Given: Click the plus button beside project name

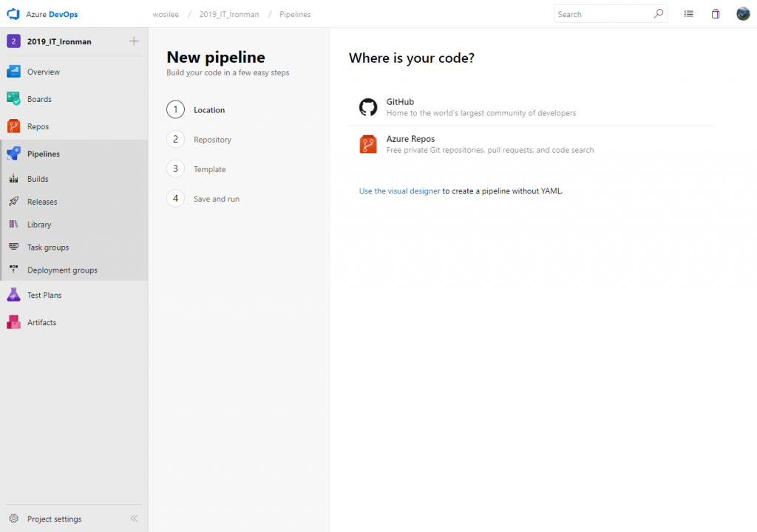Looking at the screenshot, I should tap(134, 41).
